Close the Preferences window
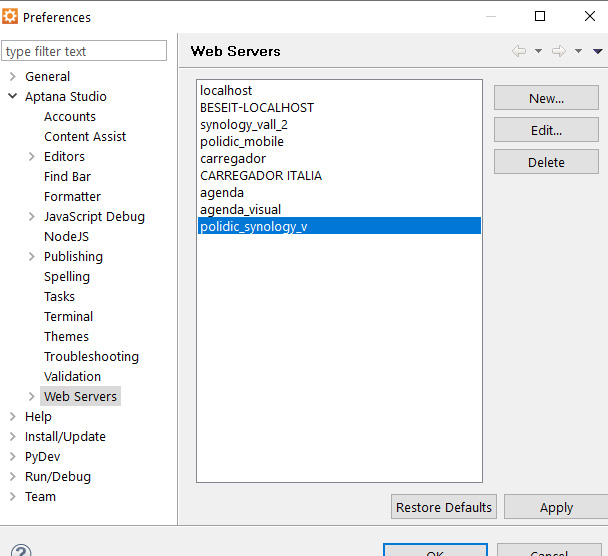Viewport: 608px width, 556px height. click(x=590, y=16)
